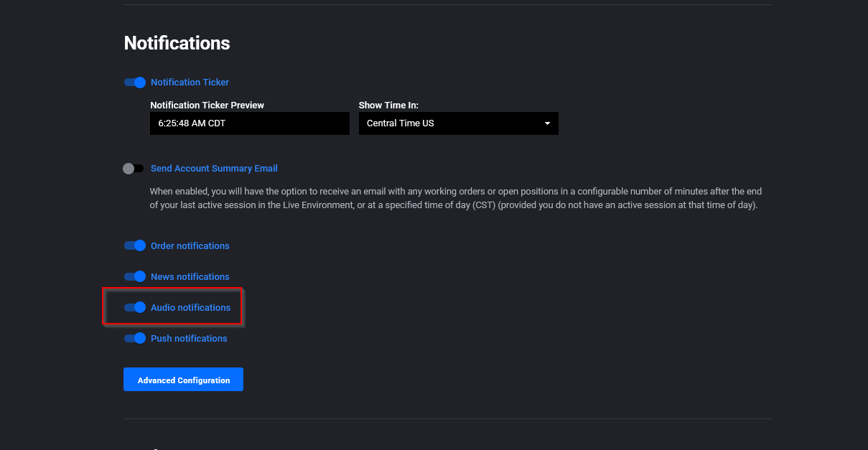Image resolution: width=868 pixels, height=450 pixels.
Task: Click the News notifications label
Action: tap(190, 276)
